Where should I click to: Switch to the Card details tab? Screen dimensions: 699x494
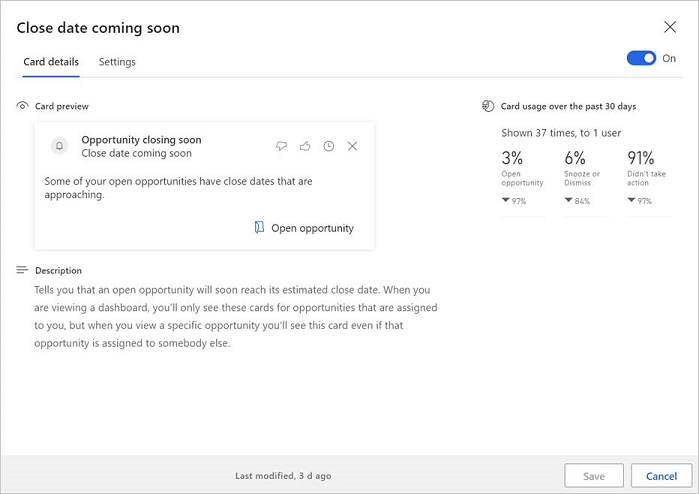click(51, 62)
